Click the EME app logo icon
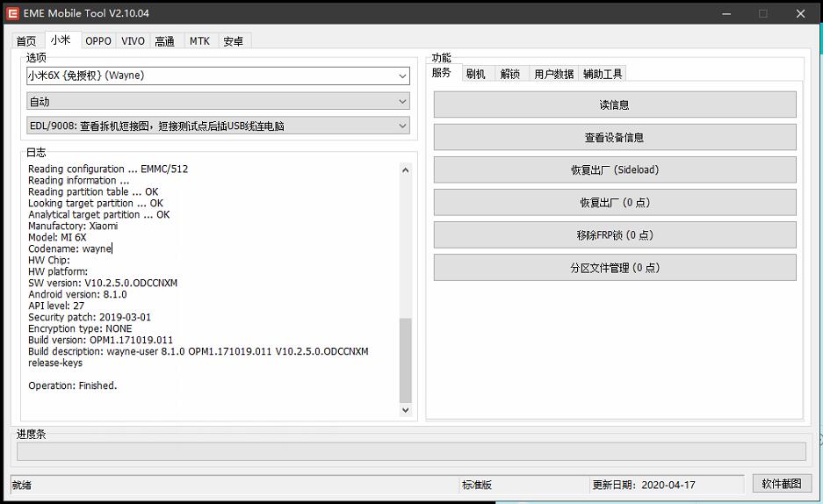 [x=12, y=14]
